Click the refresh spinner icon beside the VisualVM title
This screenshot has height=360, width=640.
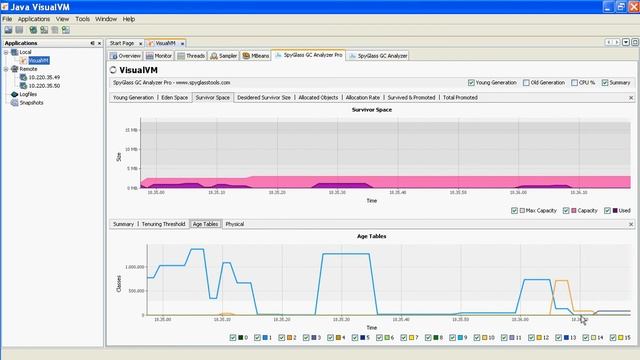pos(113,70)
